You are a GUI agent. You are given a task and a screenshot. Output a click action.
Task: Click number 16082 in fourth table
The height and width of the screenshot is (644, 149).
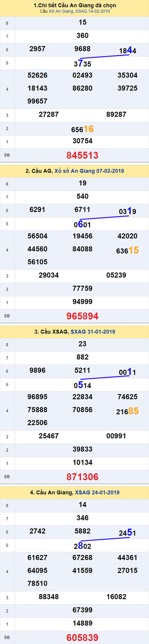[x=116, y=597]
